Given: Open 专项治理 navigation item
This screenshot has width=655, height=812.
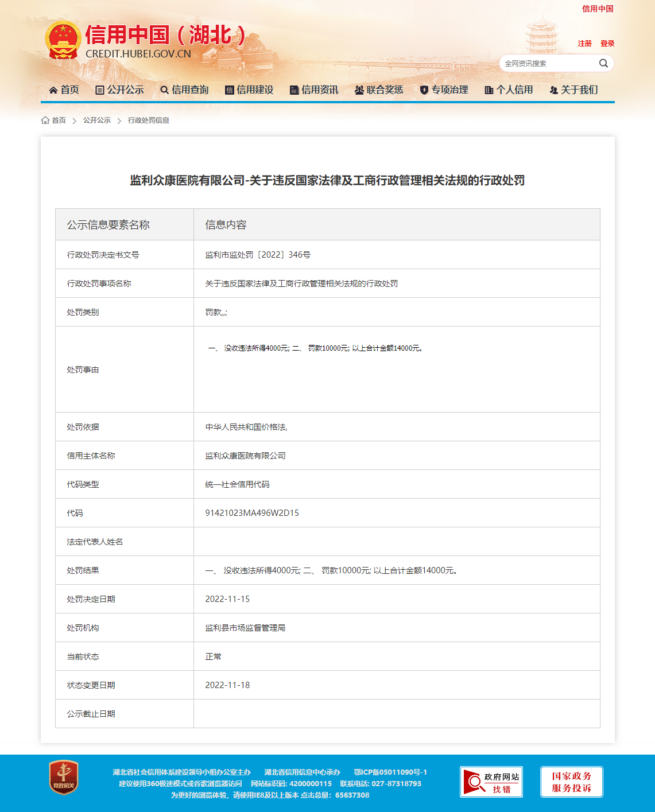Looking at the screenshot, I should (444, 90).
